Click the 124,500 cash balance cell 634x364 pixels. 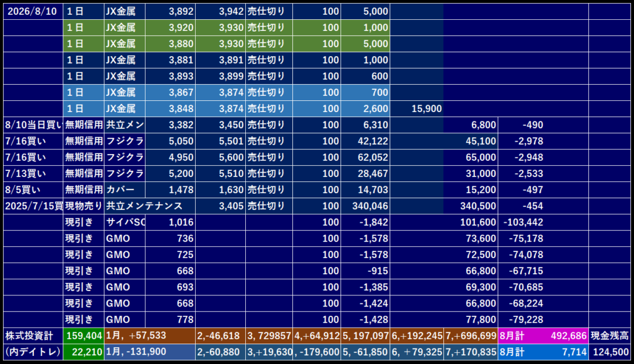[609, 352]
